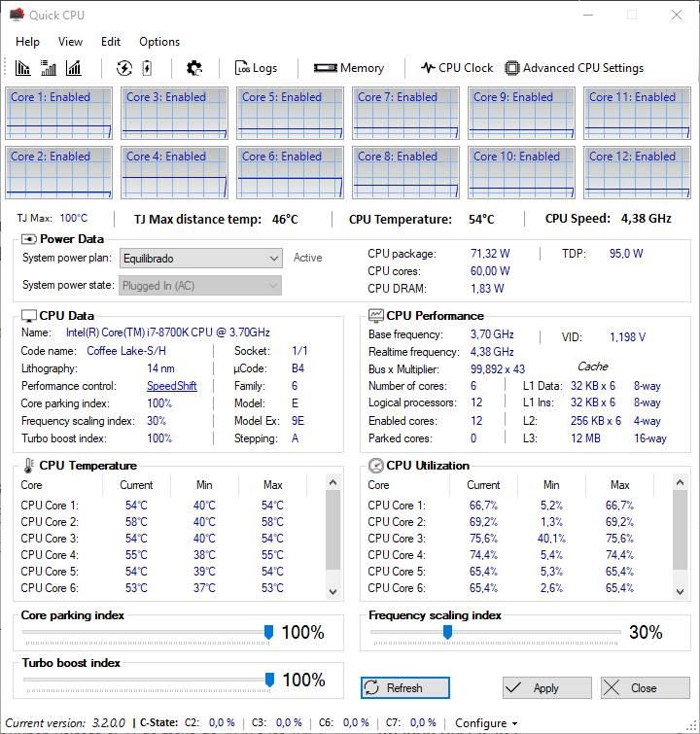Click the Close button
Image resolution: width=700 pixels, height=734 pixels.
(x=646, y=687)
